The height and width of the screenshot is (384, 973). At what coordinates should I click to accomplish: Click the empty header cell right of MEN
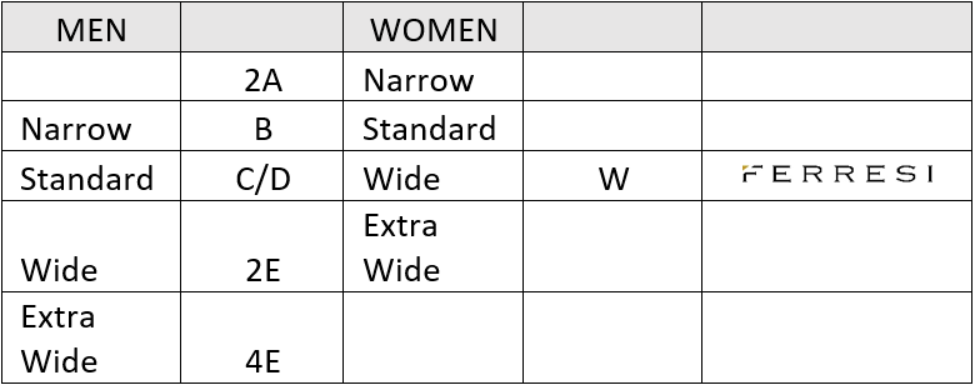pos(262,27)
